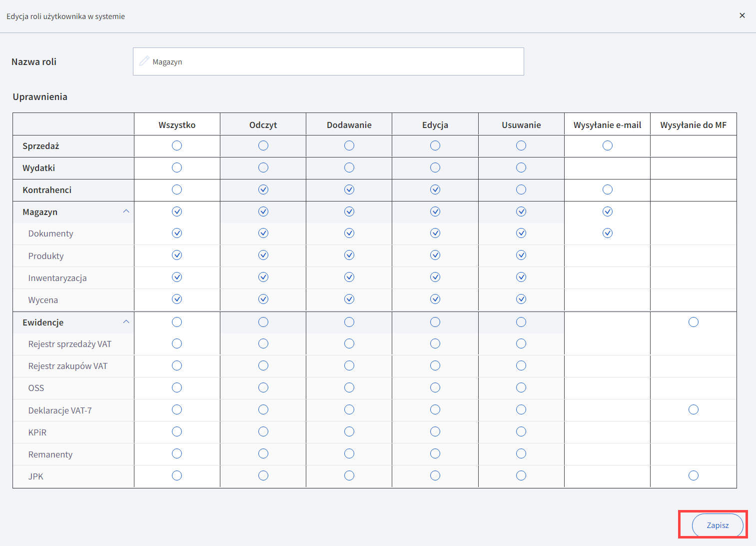The image size is (756, 546).
Task: Close the role editing dialog
Action: 742,15
